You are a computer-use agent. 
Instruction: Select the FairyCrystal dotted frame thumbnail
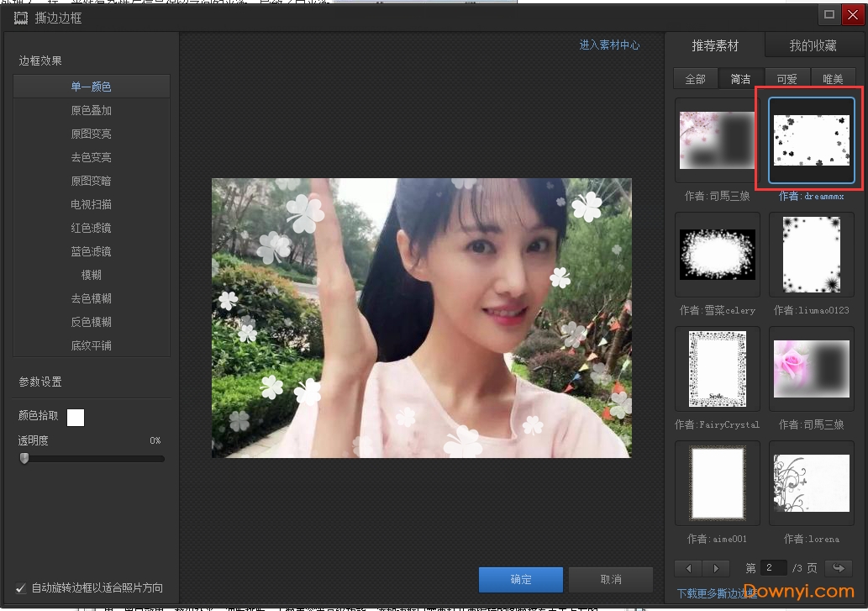click(x=718, y=369)
